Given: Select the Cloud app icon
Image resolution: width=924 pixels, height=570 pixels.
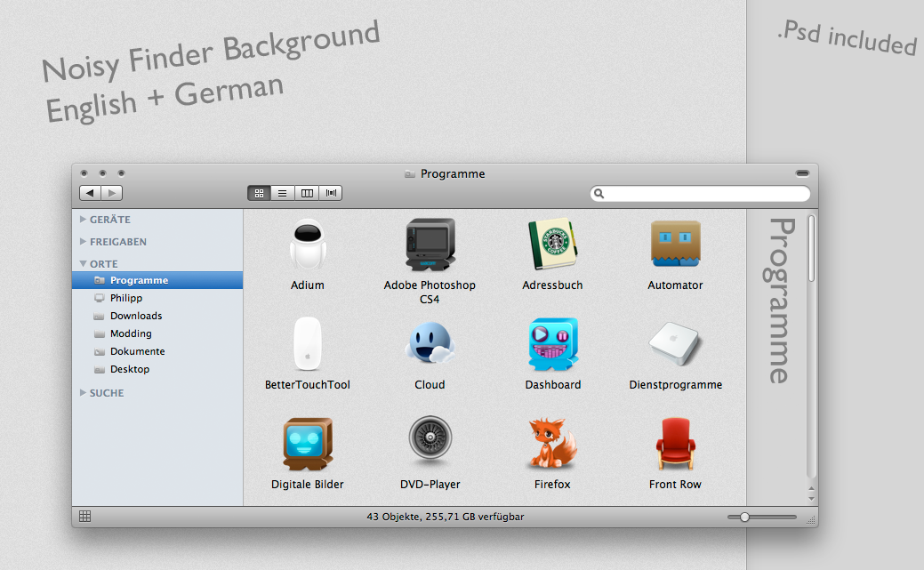Looking at the screenshot, I should (430, 343).
